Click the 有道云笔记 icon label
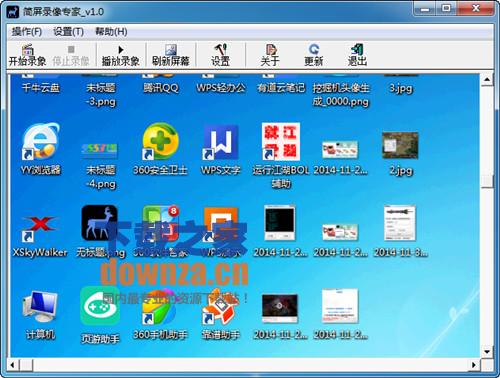 [281, 88]
